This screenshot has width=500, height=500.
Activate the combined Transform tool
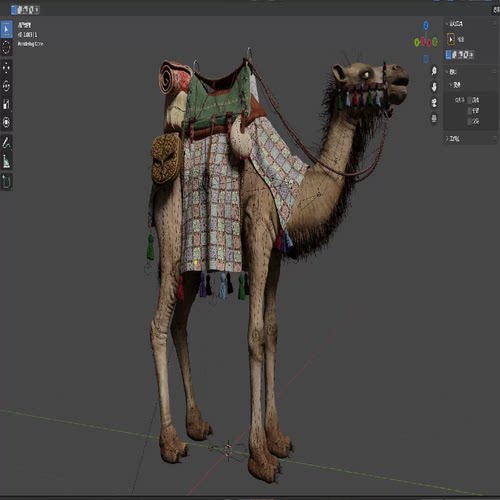pos(6,122)
